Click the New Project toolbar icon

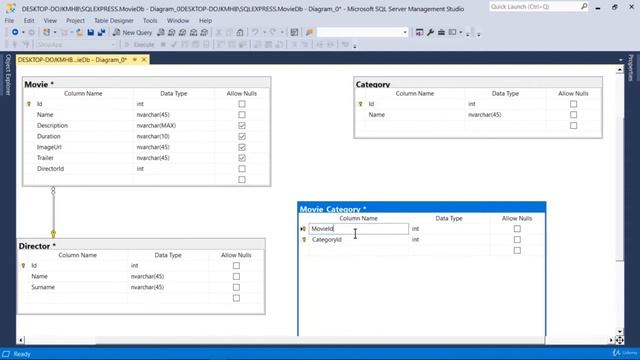click(47, 32)
